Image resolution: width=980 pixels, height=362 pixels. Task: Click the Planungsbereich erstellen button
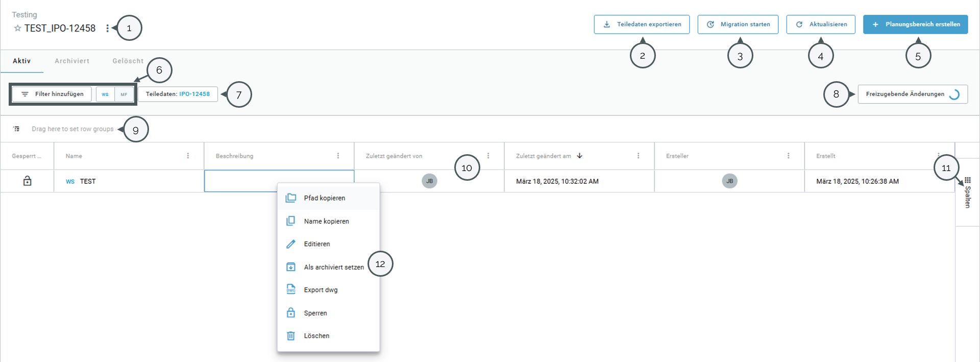(x=915, y=25)
